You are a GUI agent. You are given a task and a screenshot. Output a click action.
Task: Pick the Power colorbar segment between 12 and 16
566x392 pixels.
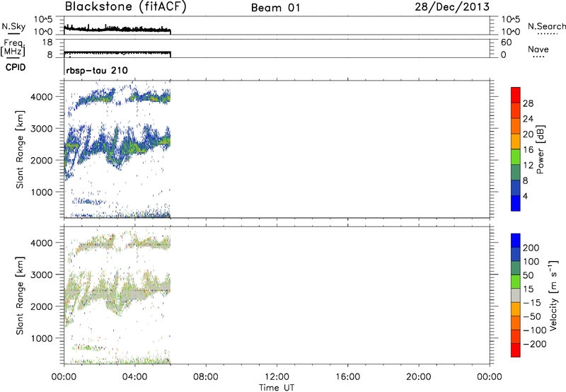(516, 157)
